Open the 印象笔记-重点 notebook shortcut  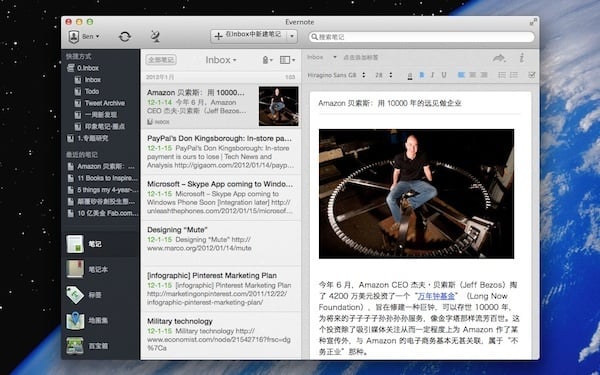(101, 126)
